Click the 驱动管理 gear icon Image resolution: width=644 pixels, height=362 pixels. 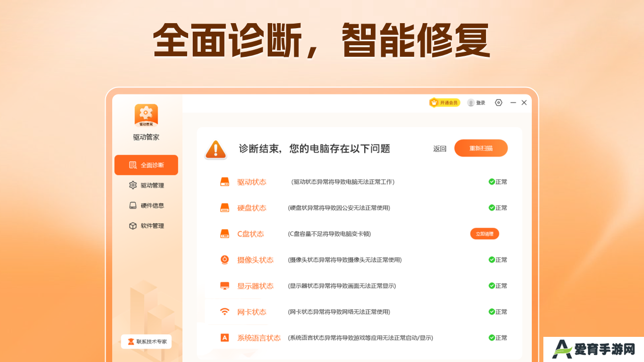(133, 185)
